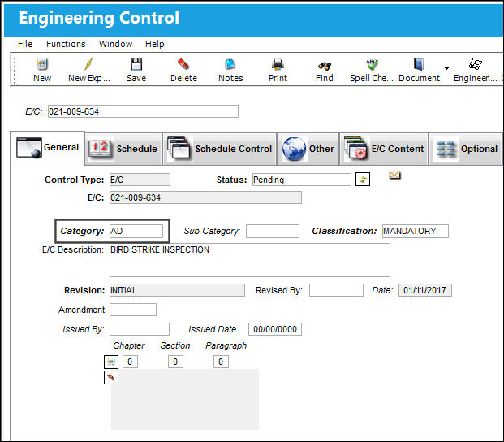
Task: Click the Delete eraser icon
Action: (x=183, y=64)
